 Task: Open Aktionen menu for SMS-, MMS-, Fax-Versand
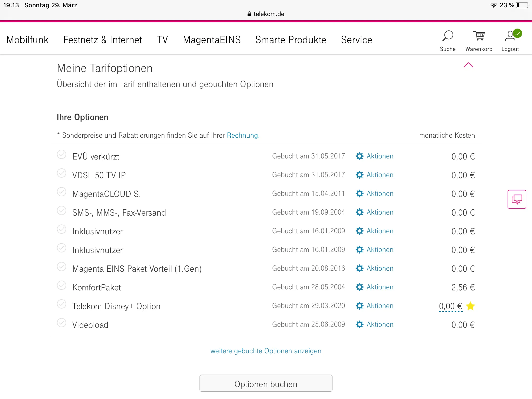click(x=380, y=212)
